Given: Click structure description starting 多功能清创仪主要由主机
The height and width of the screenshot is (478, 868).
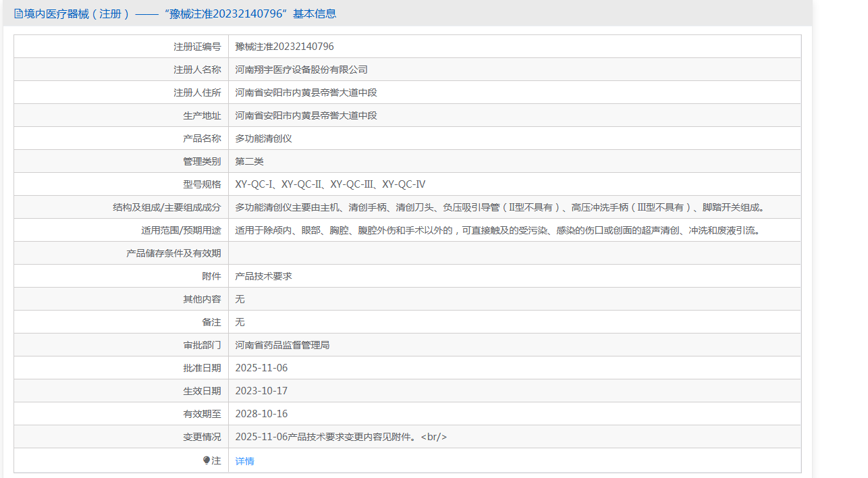Looking at the screenshot, I should tap(499, 207).
